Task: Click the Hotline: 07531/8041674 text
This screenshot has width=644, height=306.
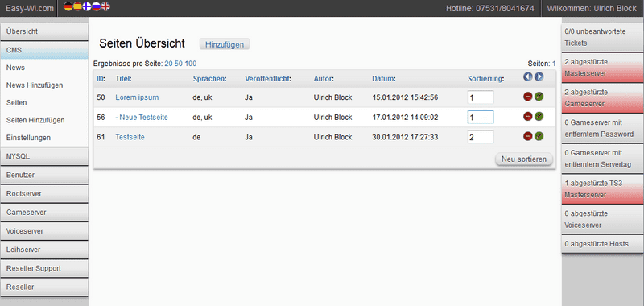Action: [x=490, y=8]
